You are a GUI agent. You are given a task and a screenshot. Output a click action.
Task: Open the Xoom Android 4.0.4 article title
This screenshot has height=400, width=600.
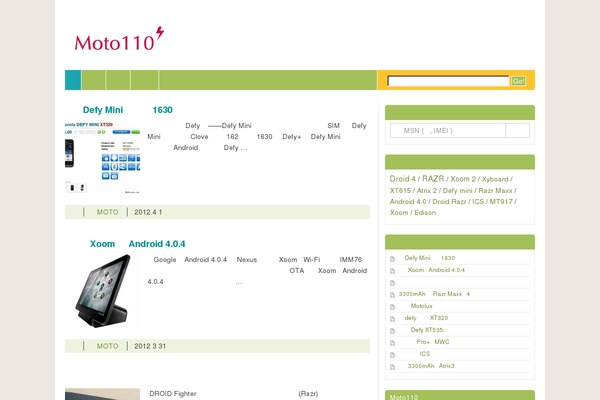[x=137, y=244]
